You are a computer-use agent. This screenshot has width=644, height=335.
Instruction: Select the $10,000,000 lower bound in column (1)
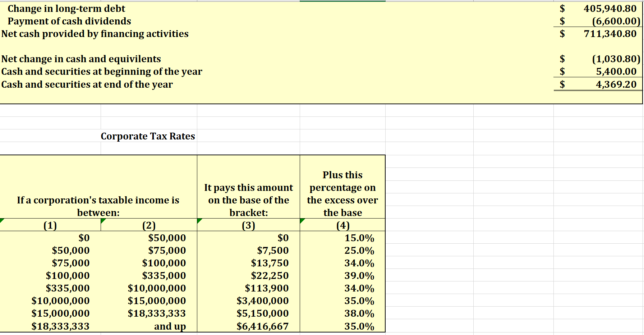61,301
